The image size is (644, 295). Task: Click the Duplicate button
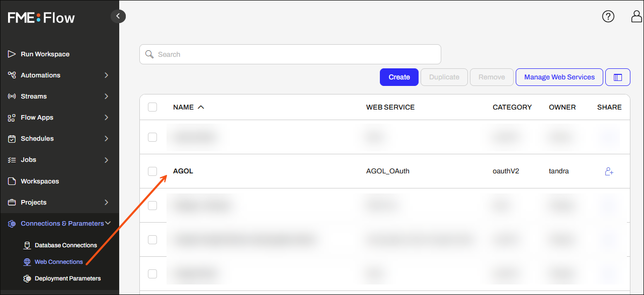444,77
